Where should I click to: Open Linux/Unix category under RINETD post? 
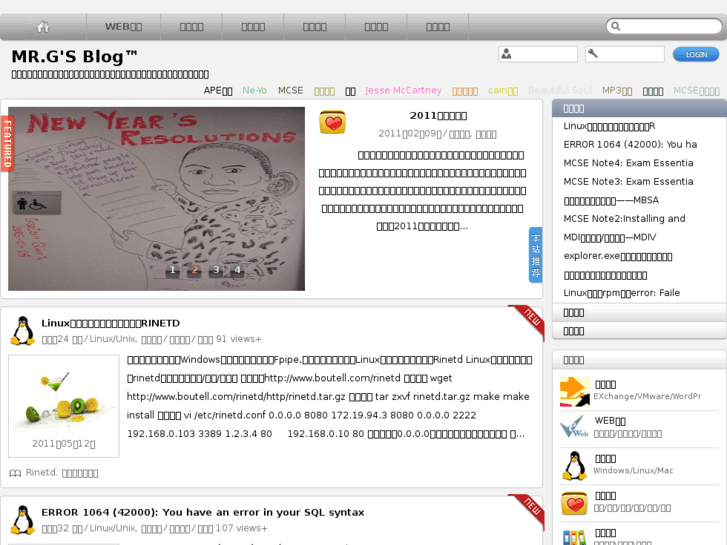tap(113, 339)
